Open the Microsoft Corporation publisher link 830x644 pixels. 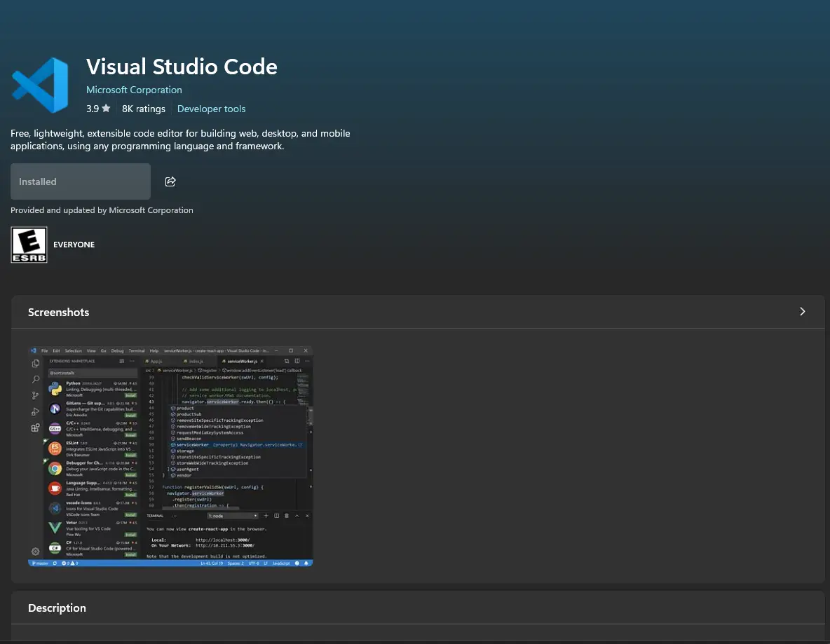coord(134,90)
